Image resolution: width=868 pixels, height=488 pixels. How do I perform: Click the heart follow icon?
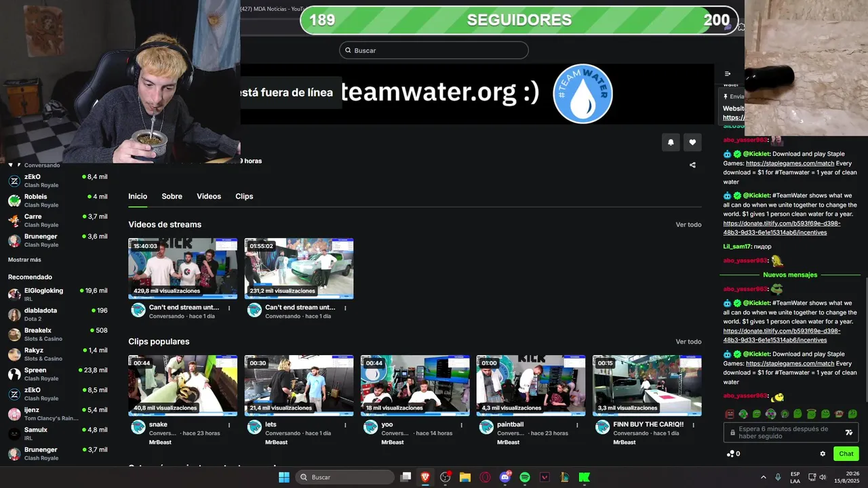[692, 142]
